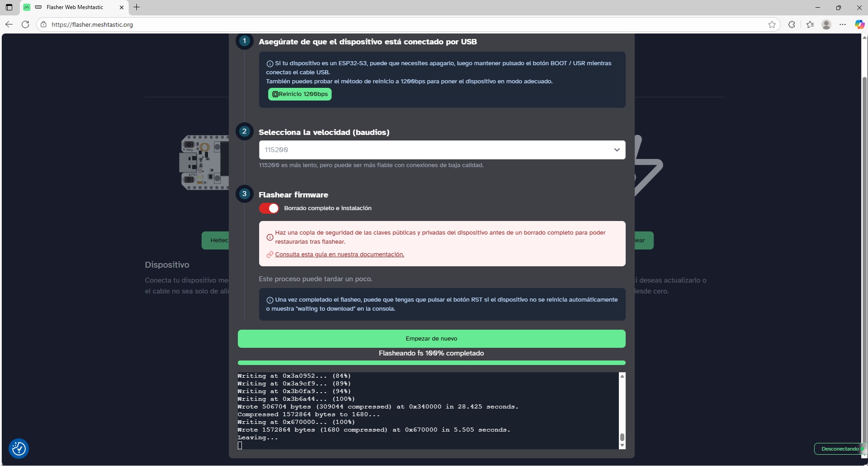Screen dimensions: 868x466
Task: Click the Desconectando status button
Action: click(x=839, y=449)
